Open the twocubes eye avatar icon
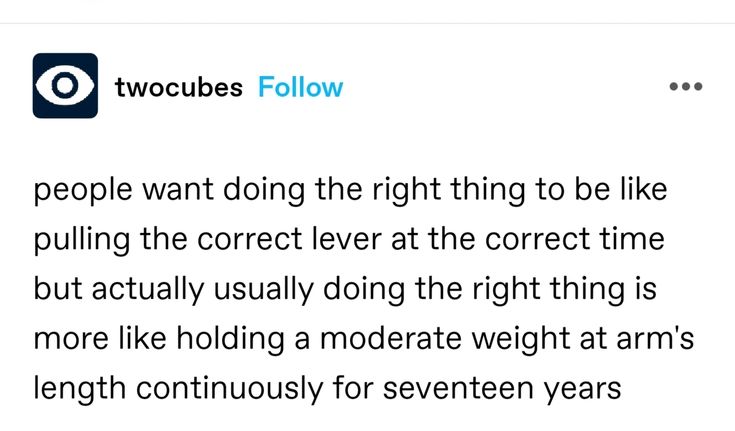The image size is (735, 431). 65,86
